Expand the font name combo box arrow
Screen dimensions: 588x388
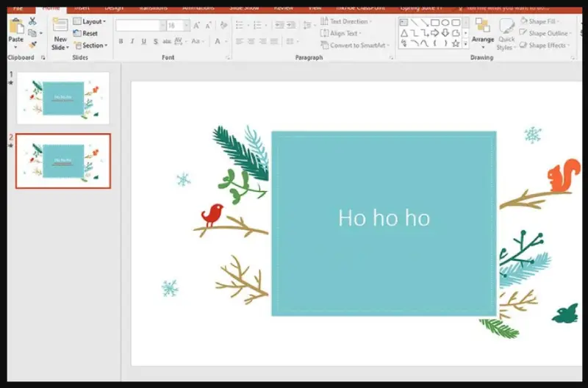tap(162, 26)
